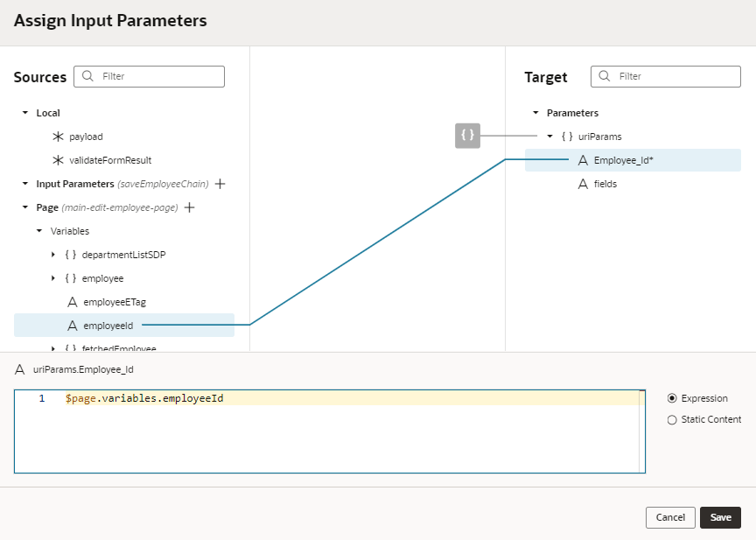This screenshot has height=540, width=756.
Task: Click the asterisk icon beside validateFormResult
Action: [58, 160]
